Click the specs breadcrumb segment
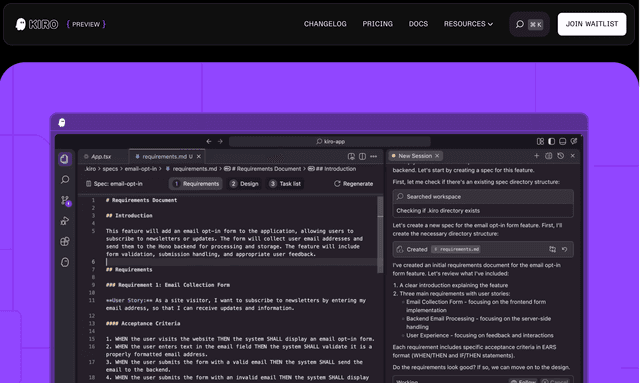Viewport: 640px width, 383px height. point(110,169)
